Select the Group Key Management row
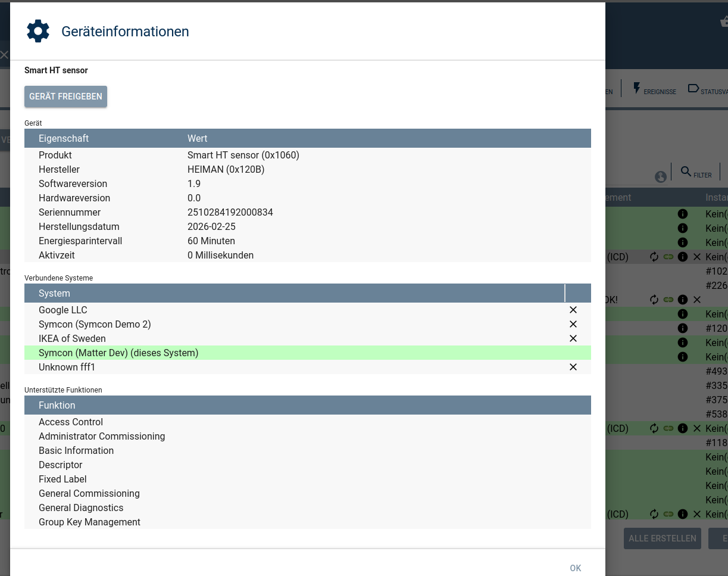The width and height of the screenshot is (728, 576). click(x=308, y=522)
